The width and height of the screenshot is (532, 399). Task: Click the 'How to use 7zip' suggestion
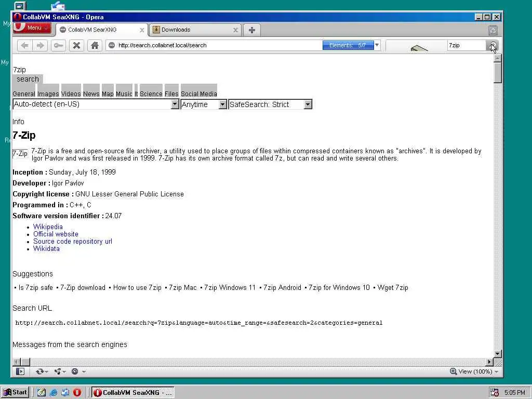tap(137, 287)
